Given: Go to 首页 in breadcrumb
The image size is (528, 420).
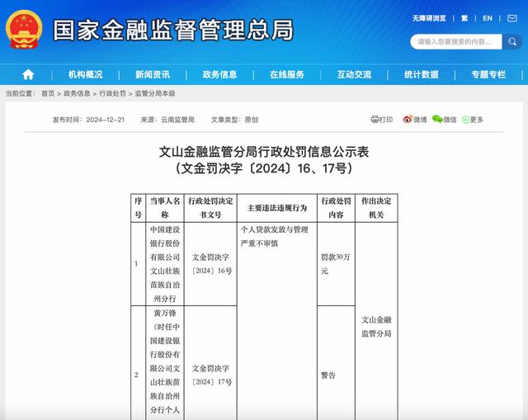Looking at the screenshot, I should click(48, 93).
